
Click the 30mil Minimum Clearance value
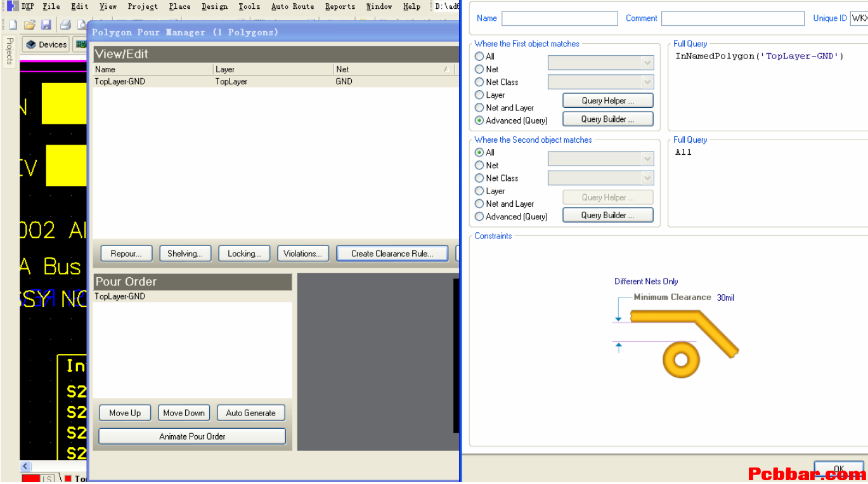(725, 298)
